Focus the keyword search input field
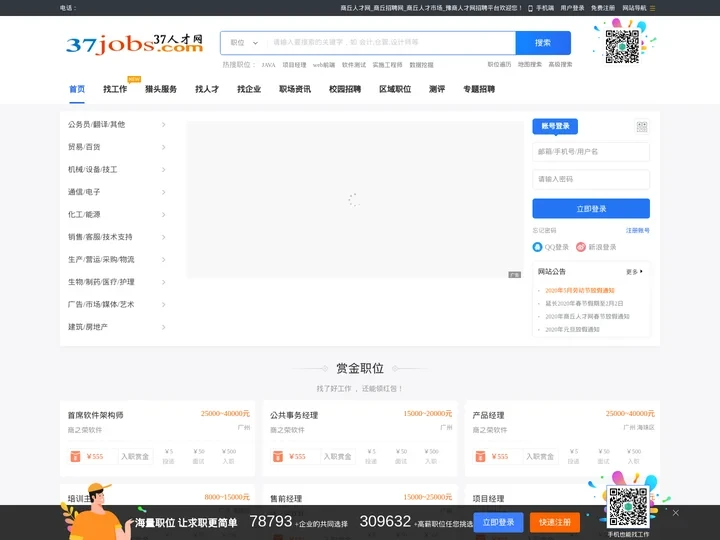 click(391, 43)
